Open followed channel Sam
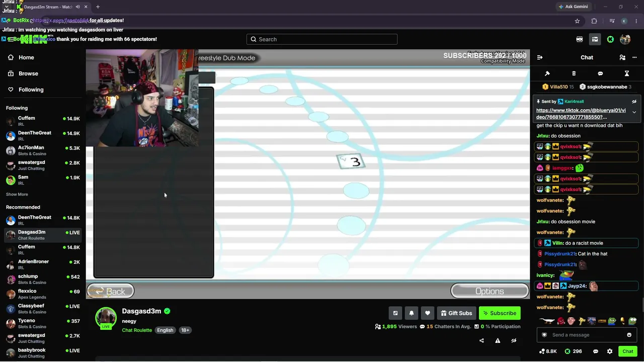 [43, 180]
